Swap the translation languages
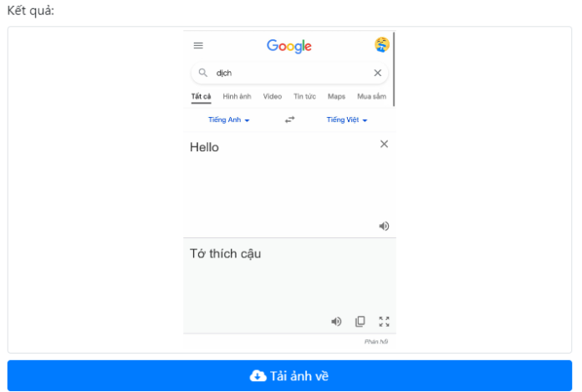This screenshot has width=582, height=392. (289, 120)
